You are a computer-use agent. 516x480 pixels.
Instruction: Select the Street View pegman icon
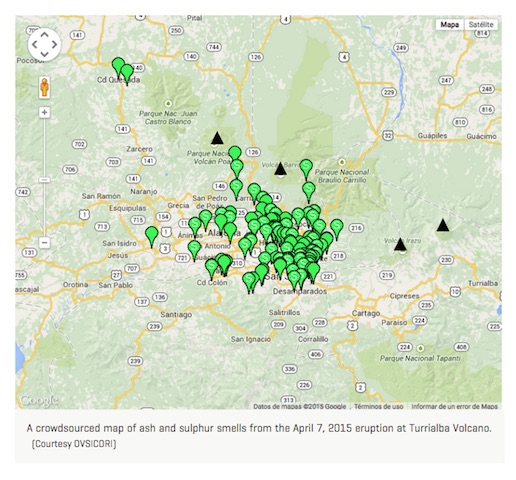(x=44, y=87)
